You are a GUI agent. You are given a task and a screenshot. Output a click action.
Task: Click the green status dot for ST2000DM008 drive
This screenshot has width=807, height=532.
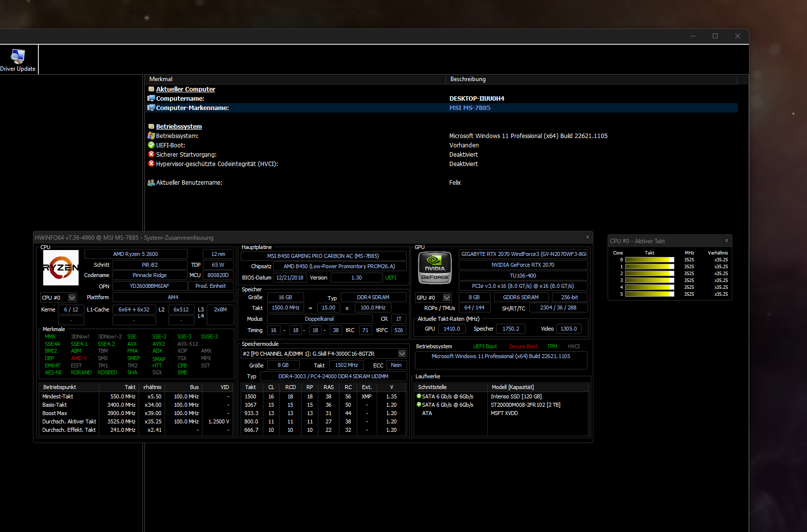(419, 404)
